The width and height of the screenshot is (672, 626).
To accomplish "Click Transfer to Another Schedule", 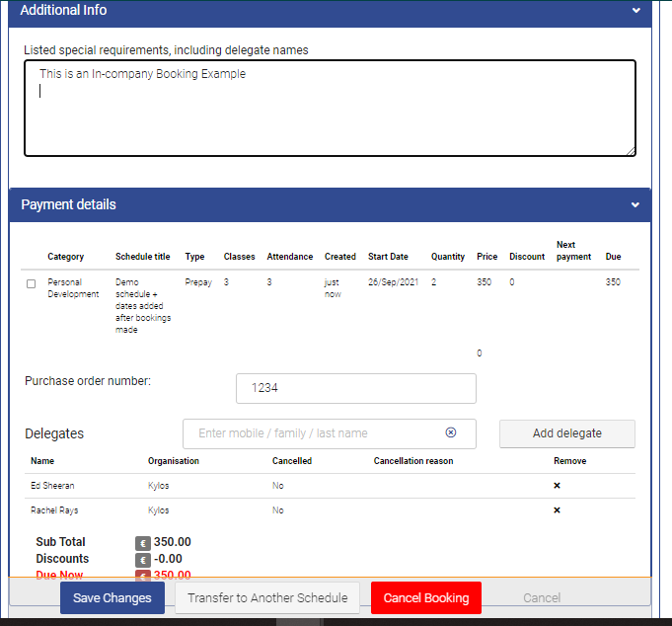I will [267, 597].
